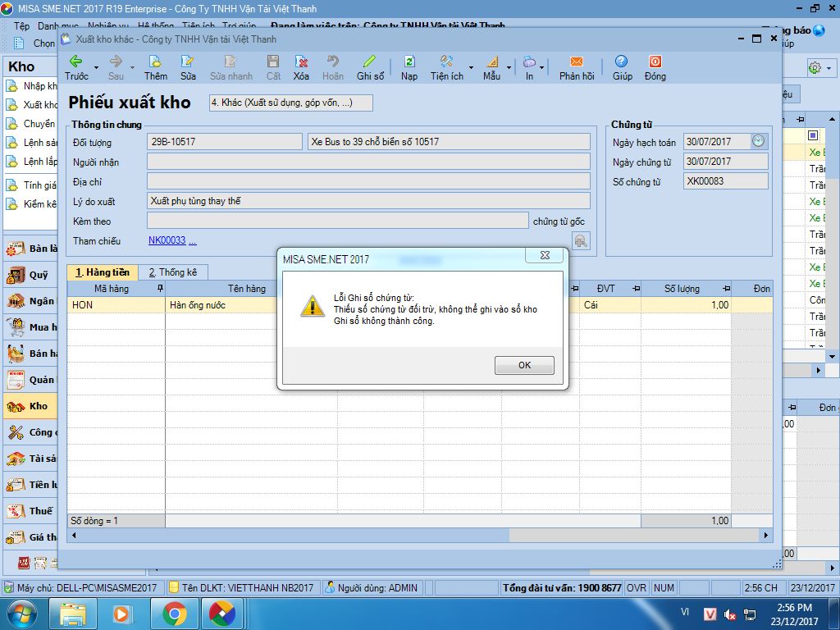The image size is (840, 630).
Task: Click the Sửa (edit) toolbar icon
Action: click(188, 61)
